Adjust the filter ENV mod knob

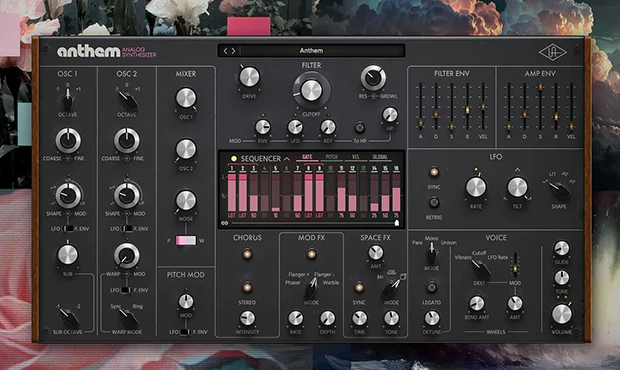pyautogui.click(x=263, y=127)
